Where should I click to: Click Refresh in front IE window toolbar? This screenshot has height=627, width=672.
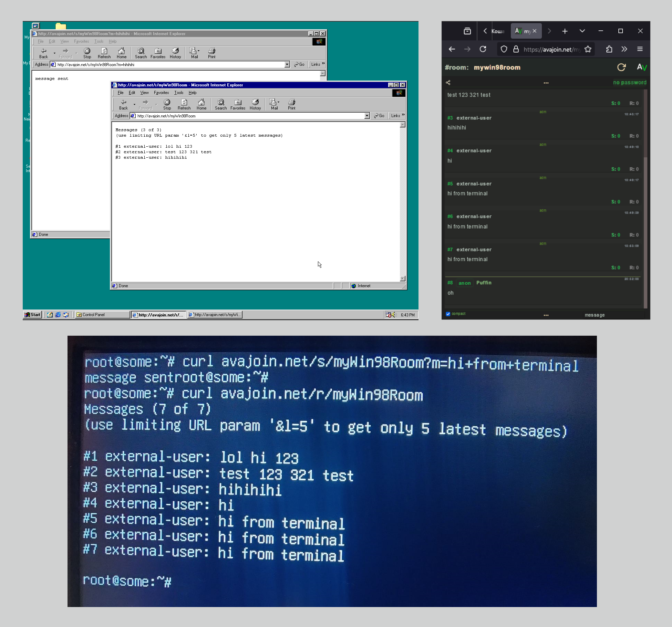click(184, 104)
